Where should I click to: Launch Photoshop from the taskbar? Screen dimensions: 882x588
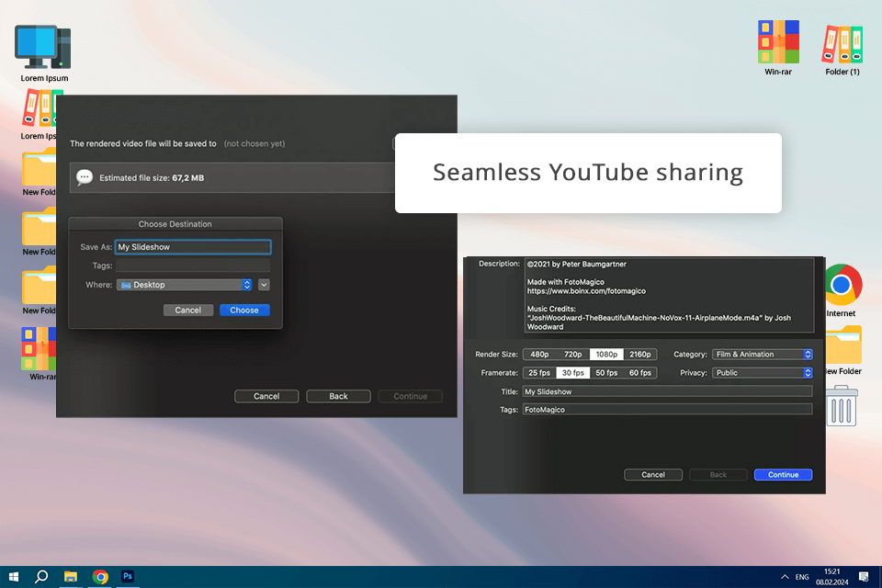click(129, 576)
